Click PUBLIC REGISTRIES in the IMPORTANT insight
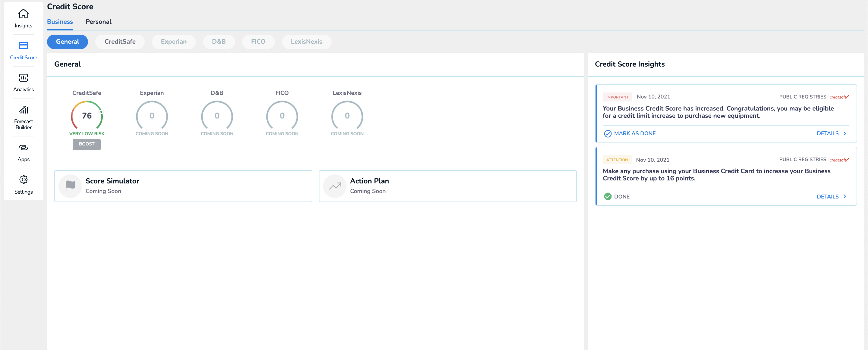The image size is (868, 350). [x=802, y=97]
